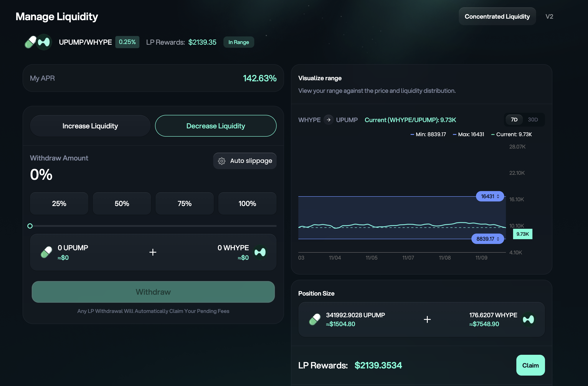Choose the 50% withdraw preset
The height and width of the screenshot is (386, 588).
[122, 204]
